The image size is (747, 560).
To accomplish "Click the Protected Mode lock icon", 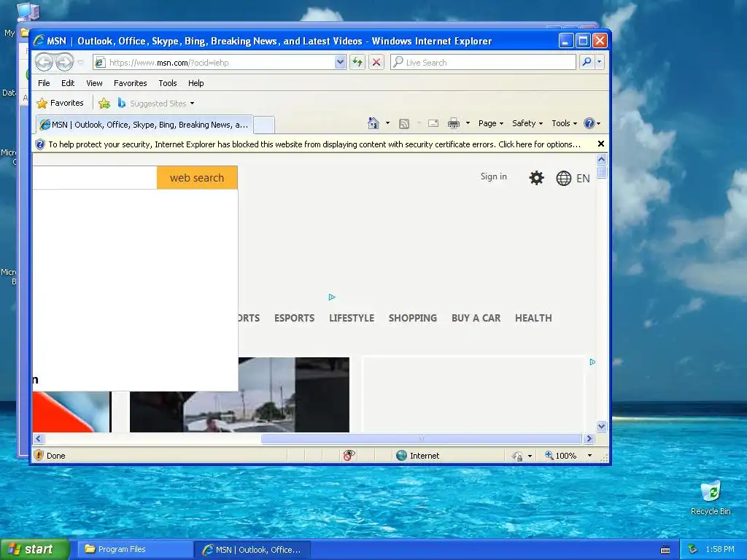I will 517,456.
